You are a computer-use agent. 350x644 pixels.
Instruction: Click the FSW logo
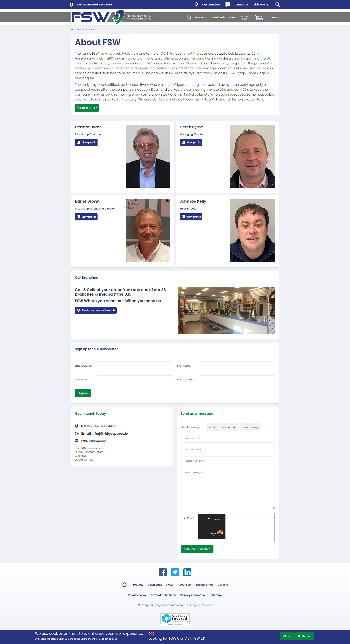[98, 17]
